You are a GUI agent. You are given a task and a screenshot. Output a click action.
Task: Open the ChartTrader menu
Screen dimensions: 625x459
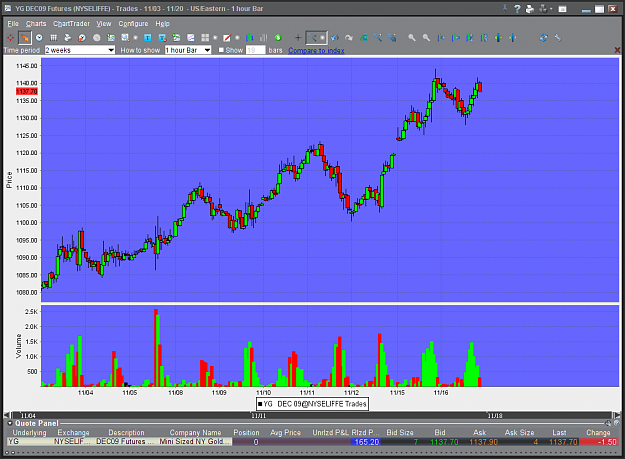tap(71, 24)
